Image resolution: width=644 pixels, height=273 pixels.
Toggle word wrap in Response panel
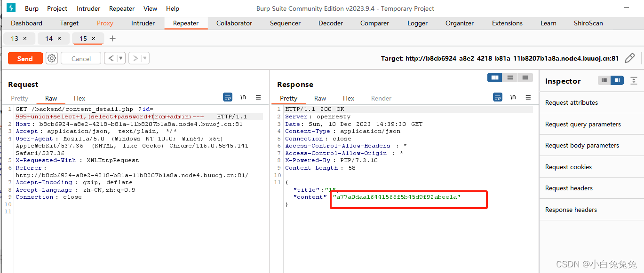click(498, 97)
